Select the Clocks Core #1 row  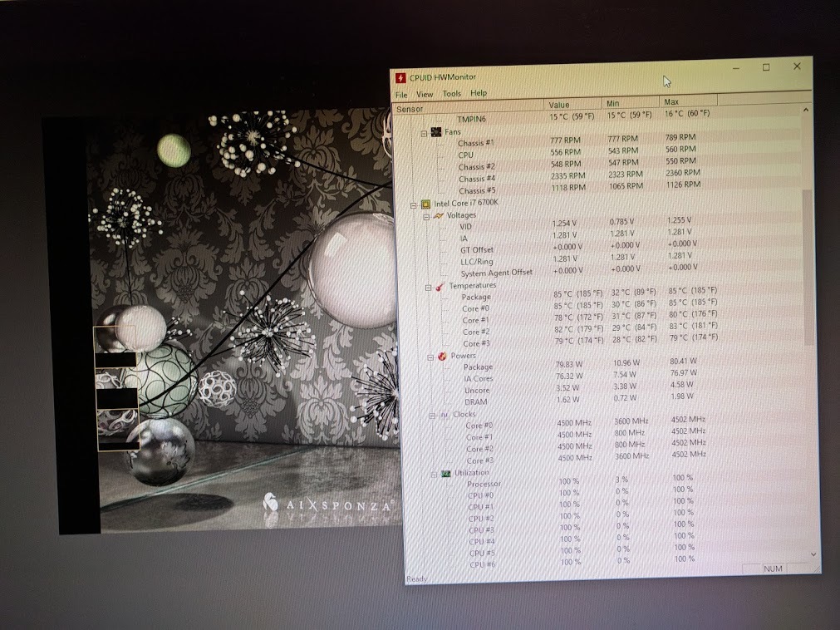click(x=604, y=435)
